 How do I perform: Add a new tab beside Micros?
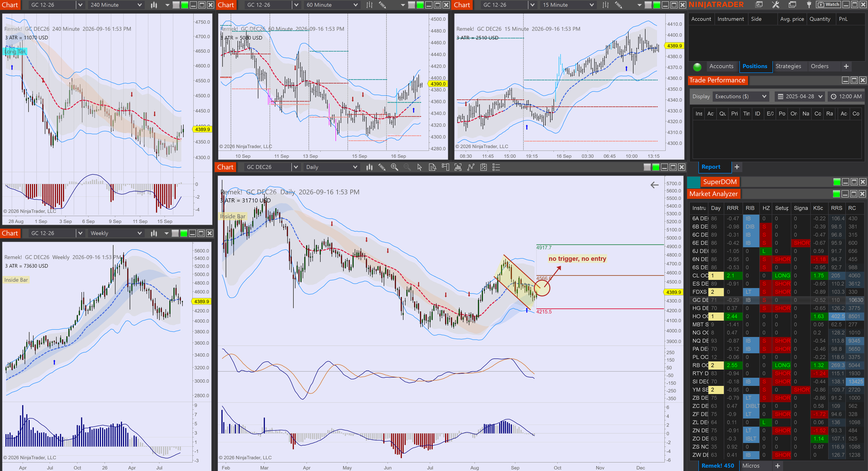[x=778, y=466]
